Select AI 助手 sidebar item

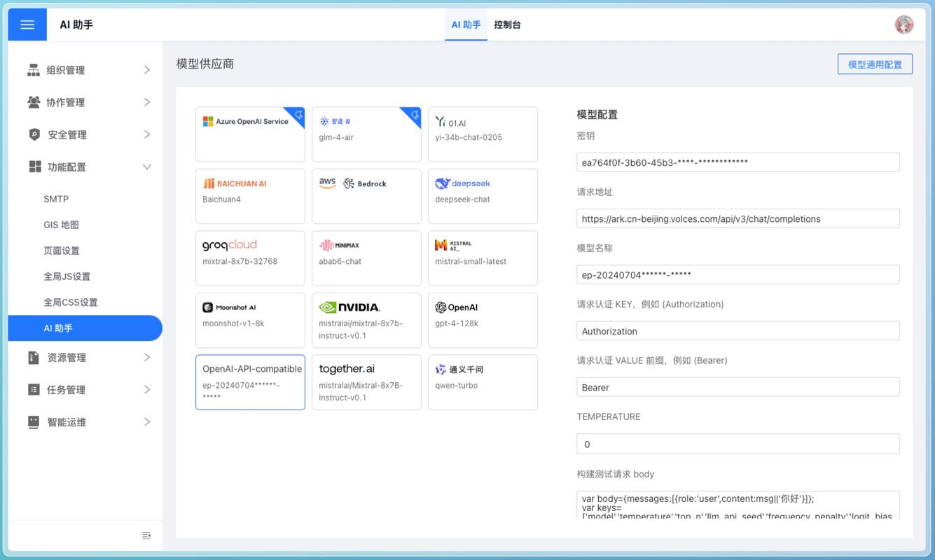point(85,328)
